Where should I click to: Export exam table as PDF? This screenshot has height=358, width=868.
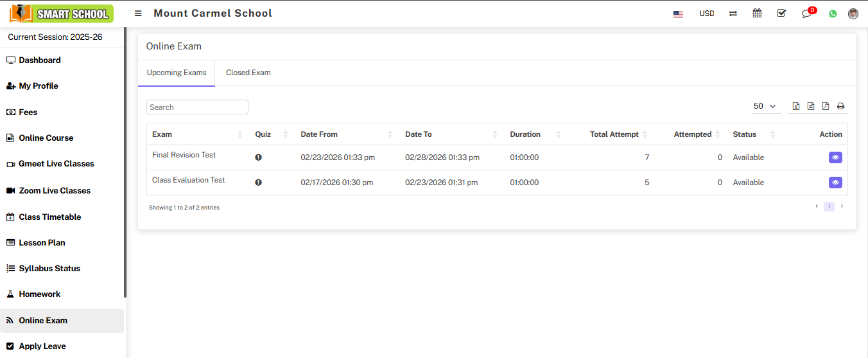click(826, 106)
